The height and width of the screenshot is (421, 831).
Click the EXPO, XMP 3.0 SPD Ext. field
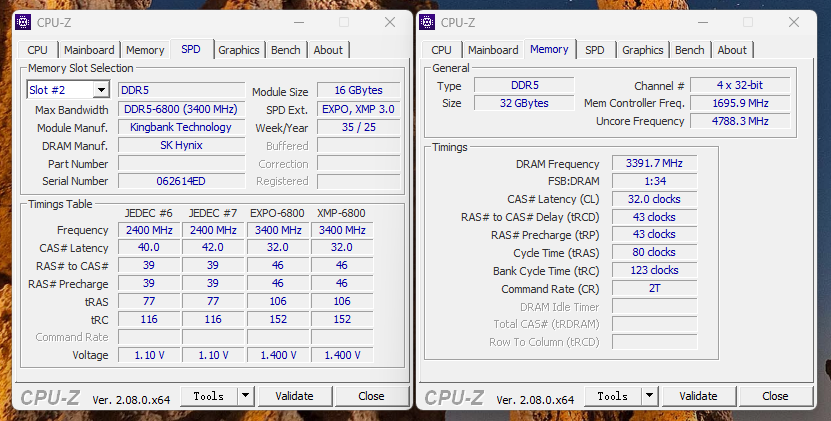359,109
